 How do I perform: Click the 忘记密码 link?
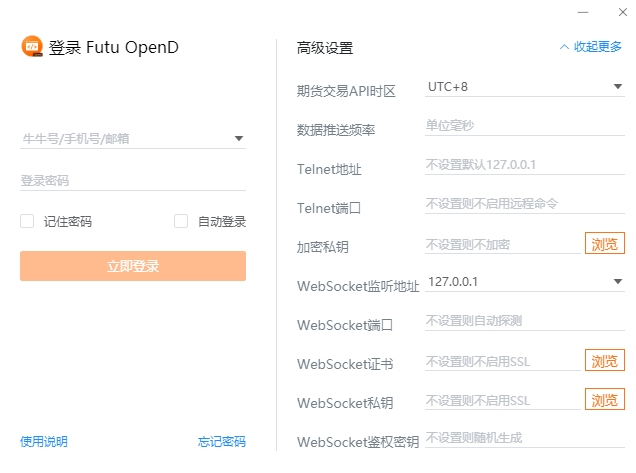tap(222, 442)
